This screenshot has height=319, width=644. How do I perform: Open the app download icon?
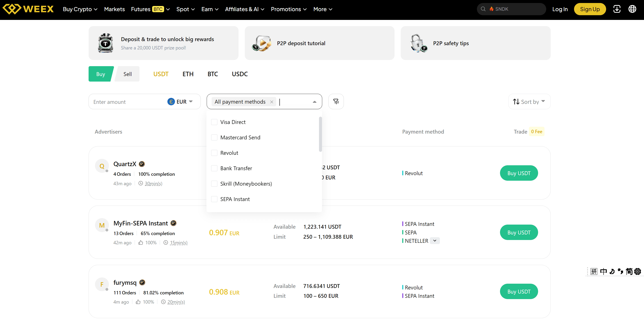click(617, 9)
